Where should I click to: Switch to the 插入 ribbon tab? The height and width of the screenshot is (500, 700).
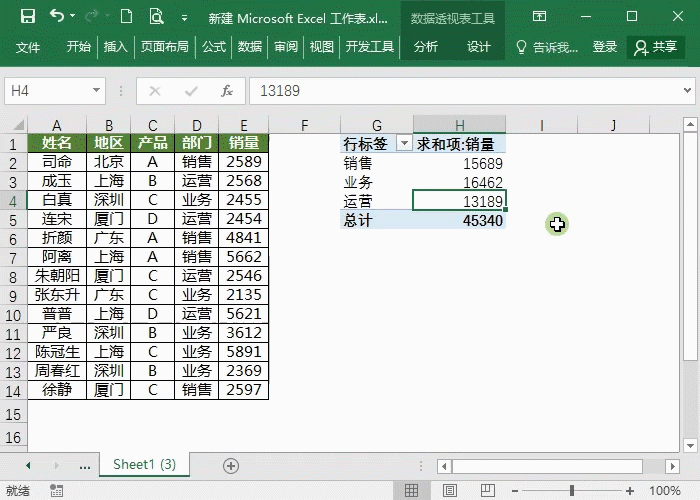[116, 46]
